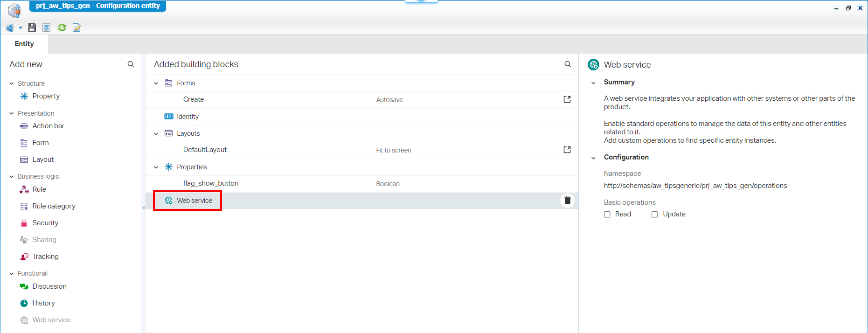Add a Security building block
The height and width of the screenshot is (333, 868).
click(x=45, y=223)
